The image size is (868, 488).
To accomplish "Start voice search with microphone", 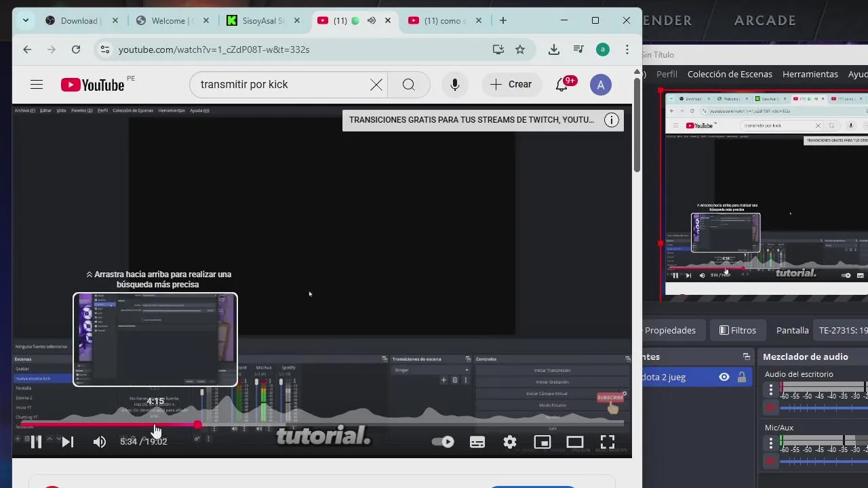I will tap(455, 85).
